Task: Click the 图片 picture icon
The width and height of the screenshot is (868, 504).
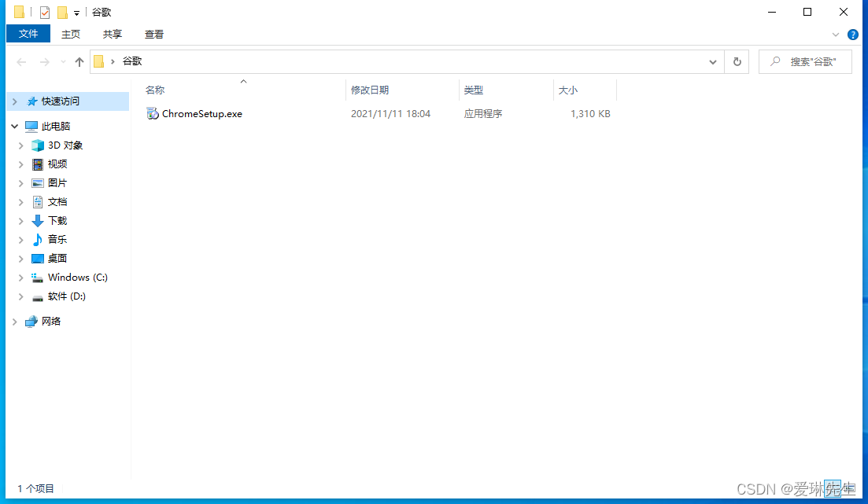Action: (38, 183)
